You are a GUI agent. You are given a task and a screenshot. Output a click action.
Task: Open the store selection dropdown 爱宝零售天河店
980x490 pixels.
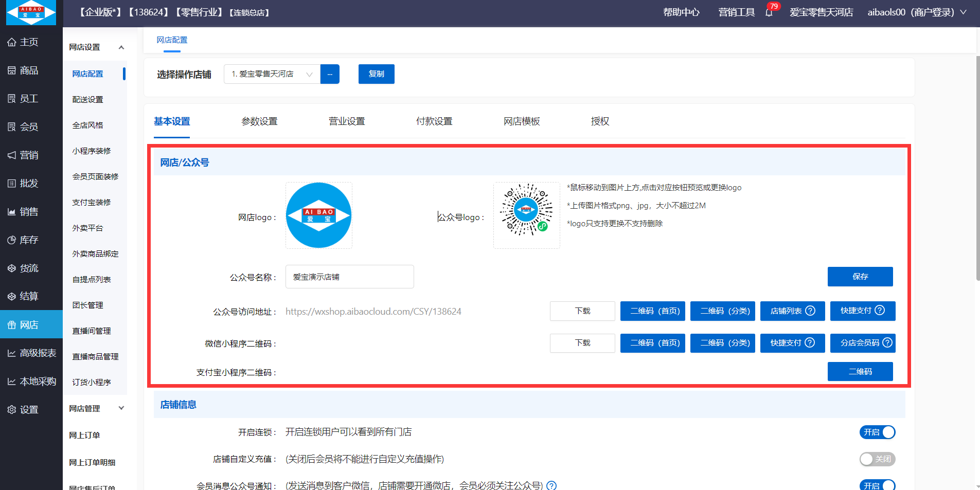tap(272, 74)
